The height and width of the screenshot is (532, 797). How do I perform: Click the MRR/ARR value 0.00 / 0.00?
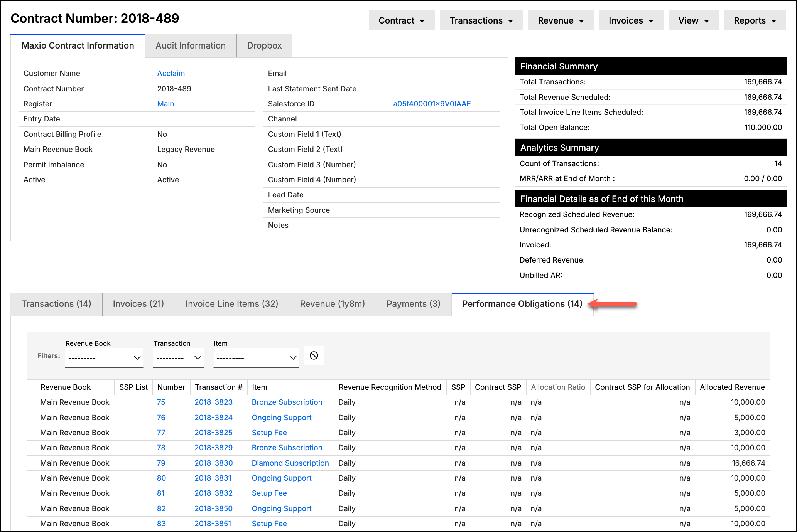point(763,178)
